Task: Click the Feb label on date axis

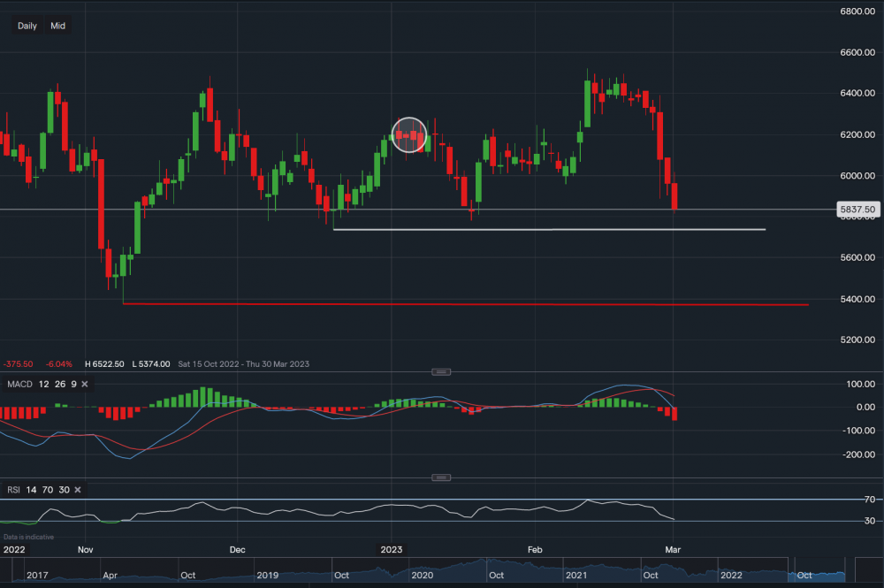Action: [535, 549]
